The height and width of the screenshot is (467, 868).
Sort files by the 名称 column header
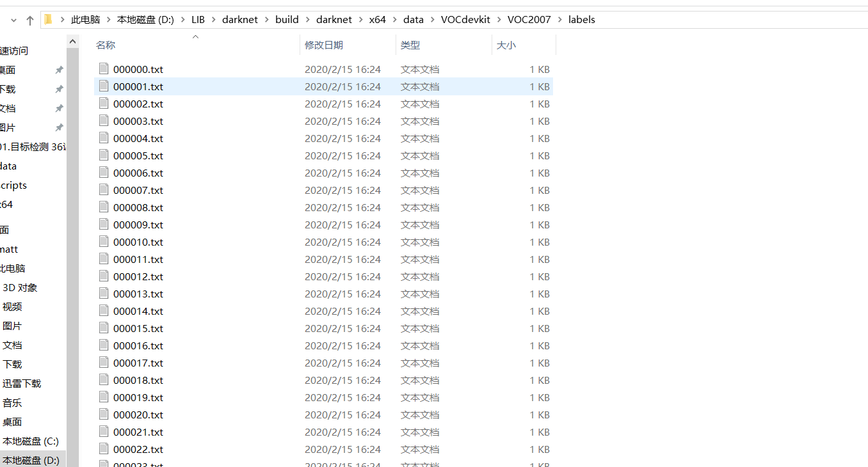tap(106, 45)
